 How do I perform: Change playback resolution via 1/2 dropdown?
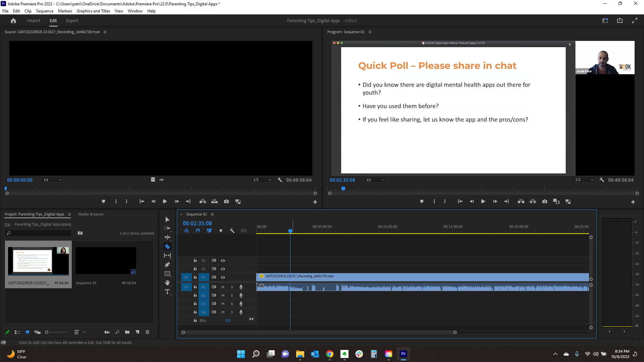[584, 180]
